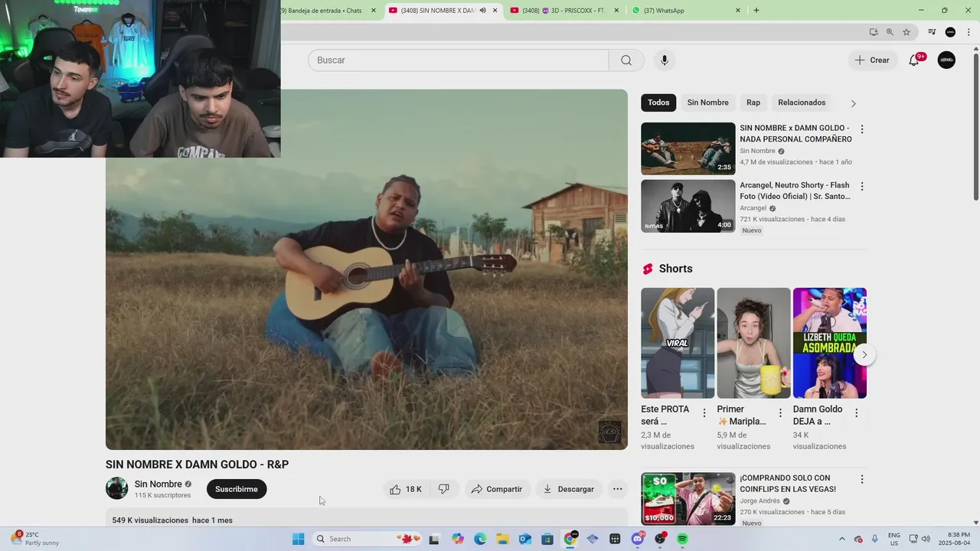Click the Crear button

point(872,60)
